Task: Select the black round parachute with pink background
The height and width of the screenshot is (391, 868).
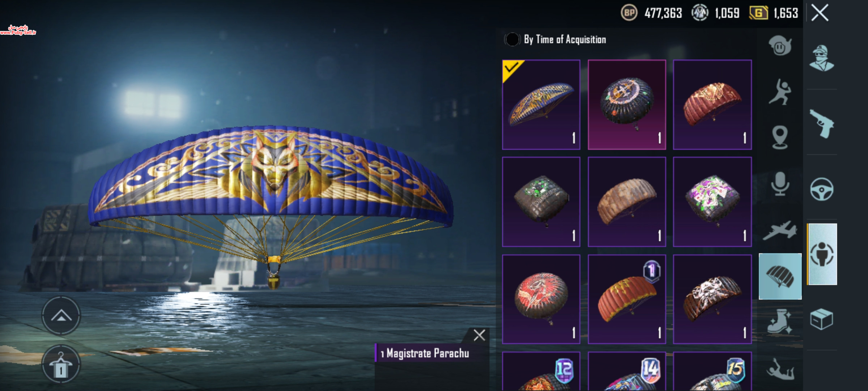Action: pos(627,105)
